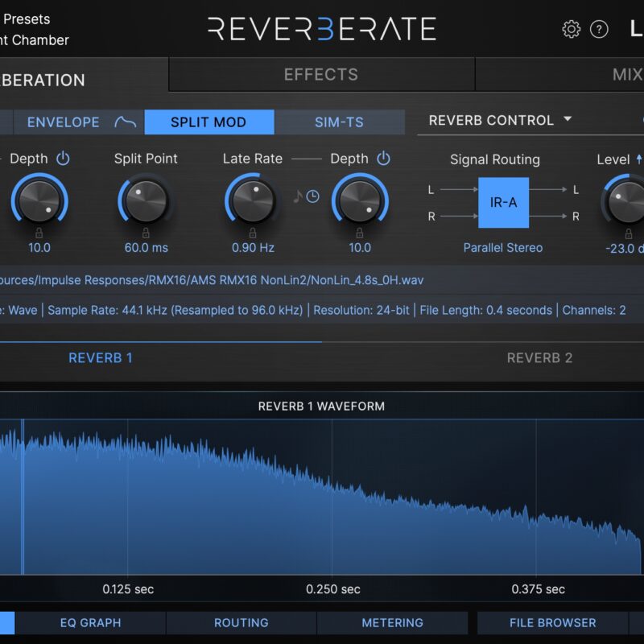Click the Presets label

27,19
